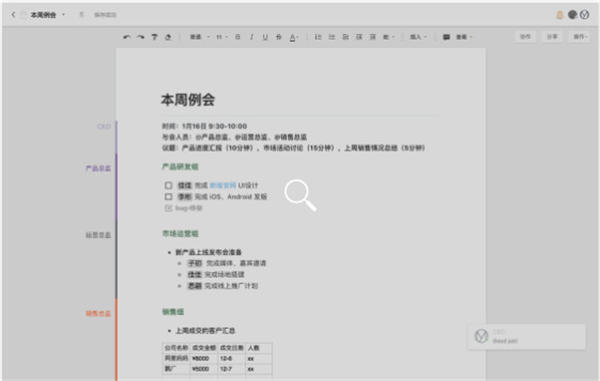
Task: Click the meeting time line 1月16日 9:30-10:00
Action: point(204,126)
